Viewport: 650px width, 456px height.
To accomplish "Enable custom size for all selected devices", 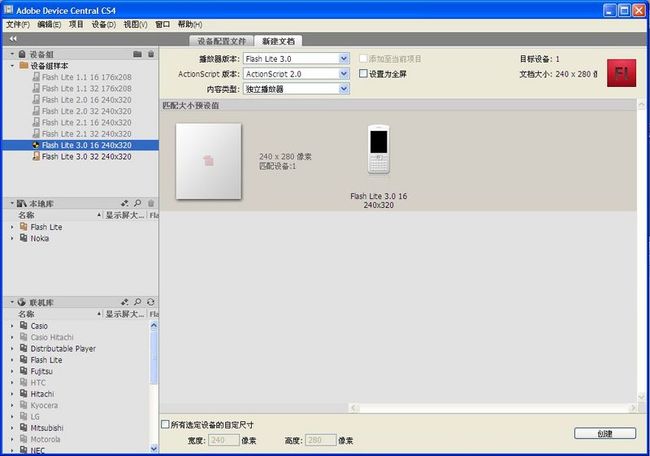I will (x=165, y=424).
